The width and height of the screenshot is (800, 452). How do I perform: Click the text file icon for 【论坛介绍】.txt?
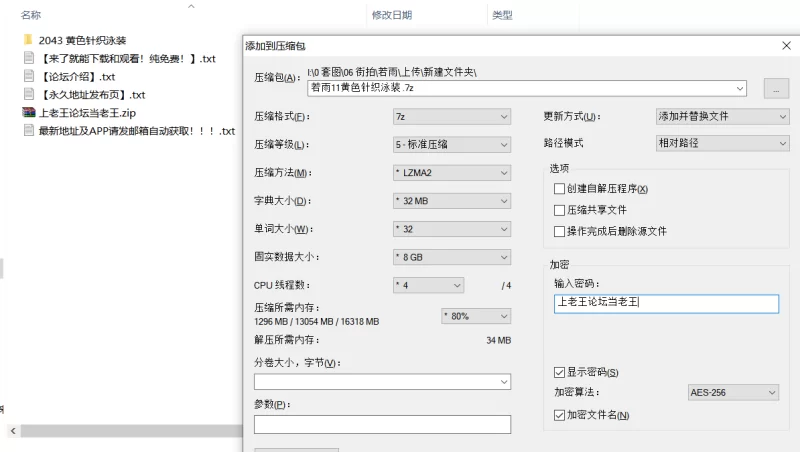(x=28, y=77)
